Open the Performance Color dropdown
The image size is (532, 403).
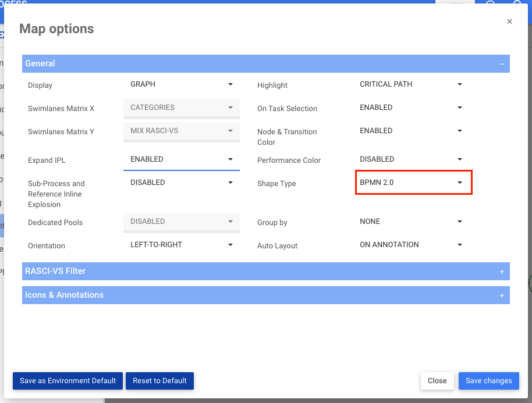411,160
